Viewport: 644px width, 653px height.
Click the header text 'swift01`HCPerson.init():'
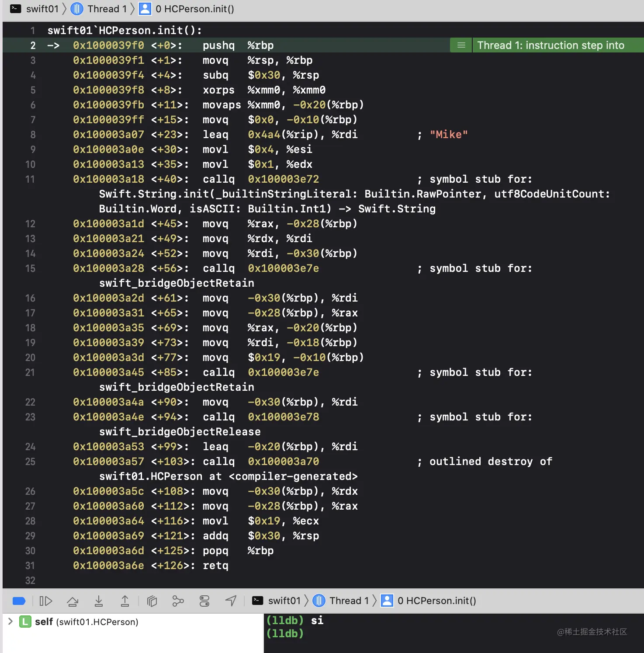point(125,31)
